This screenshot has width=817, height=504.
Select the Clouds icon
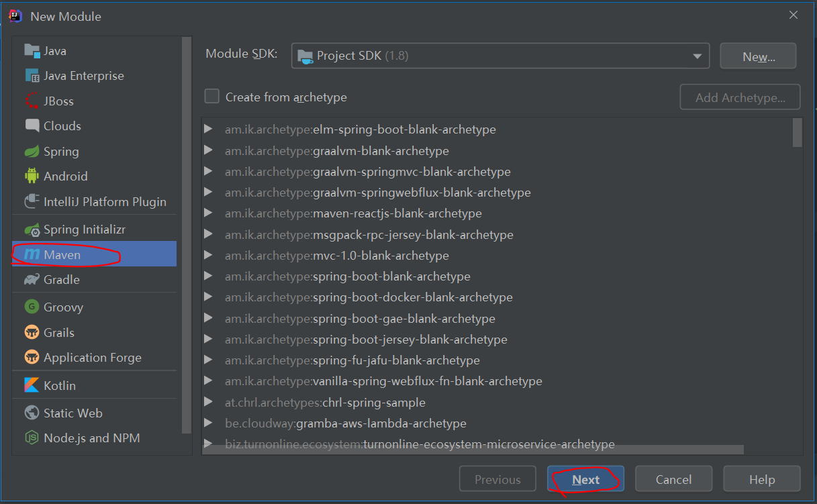pos(32,125)
